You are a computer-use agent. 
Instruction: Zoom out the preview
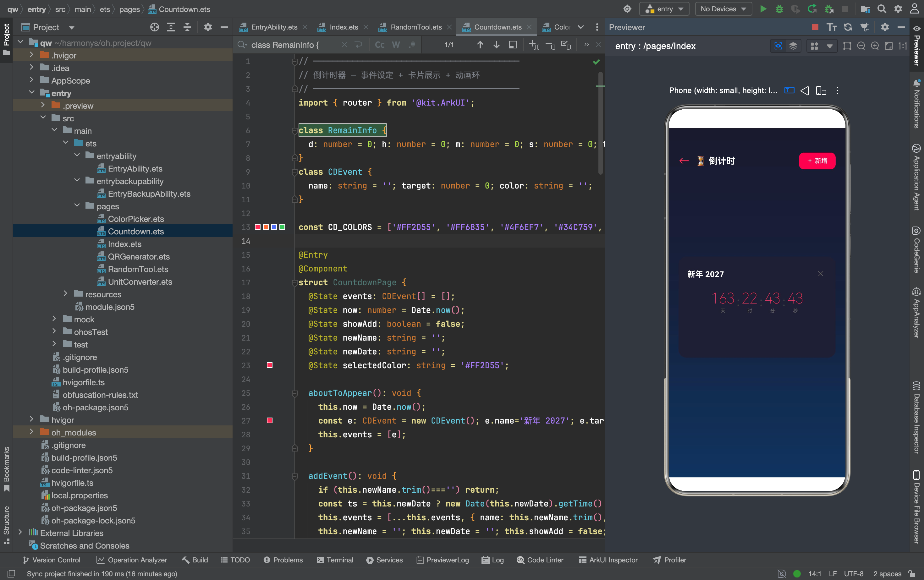coord(861,46)
